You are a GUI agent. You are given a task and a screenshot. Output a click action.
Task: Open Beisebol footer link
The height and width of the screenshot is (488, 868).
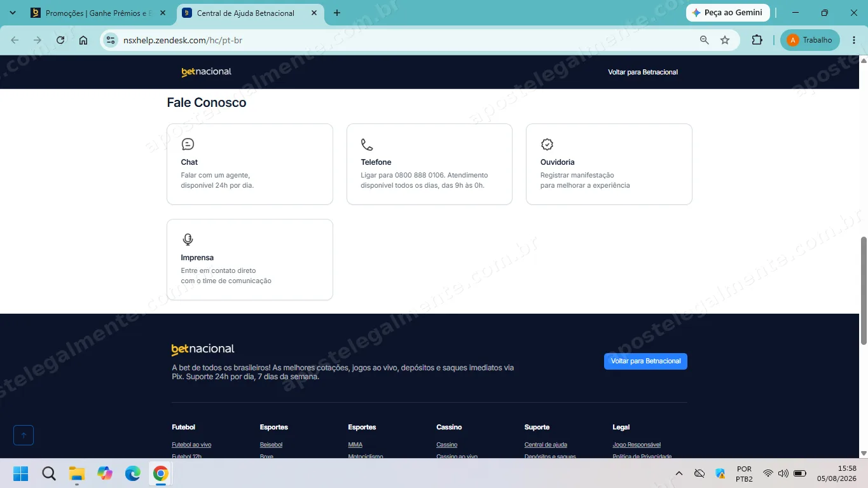(271, 445)
